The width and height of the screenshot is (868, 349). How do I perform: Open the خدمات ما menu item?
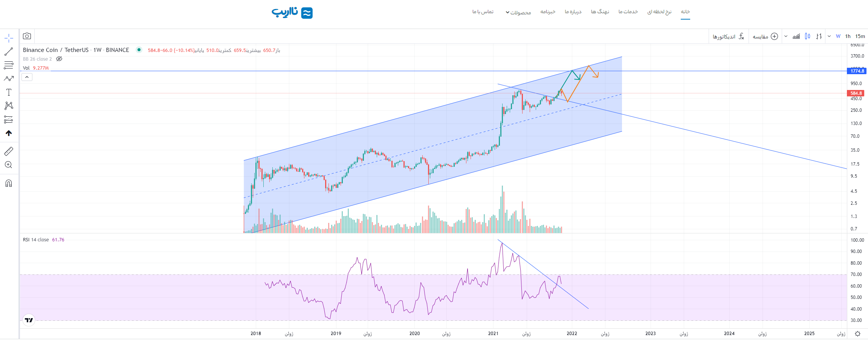coord(628,12)
